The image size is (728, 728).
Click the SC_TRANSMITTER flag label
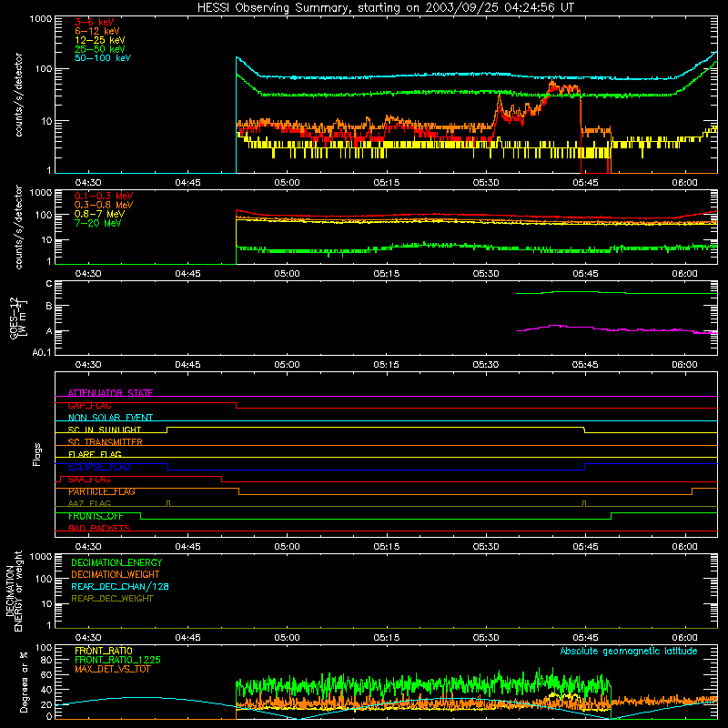point(106,442)
